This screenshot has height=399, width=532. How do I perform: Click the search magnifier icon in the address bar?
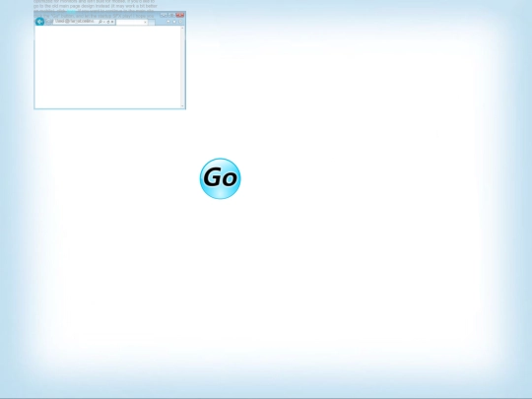[100, 22]
